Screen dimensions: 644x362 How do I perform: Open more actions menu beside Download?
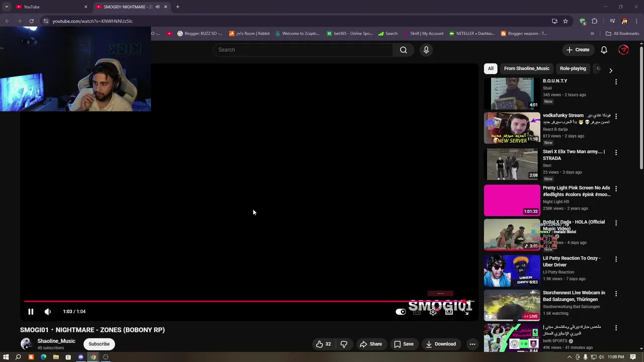472,344
